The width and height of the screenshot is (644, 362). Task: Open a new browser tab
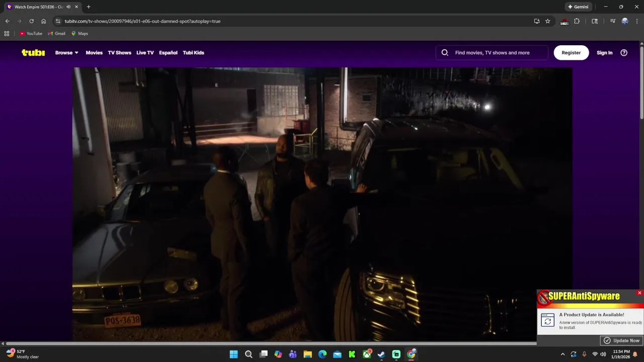[89, 7]
